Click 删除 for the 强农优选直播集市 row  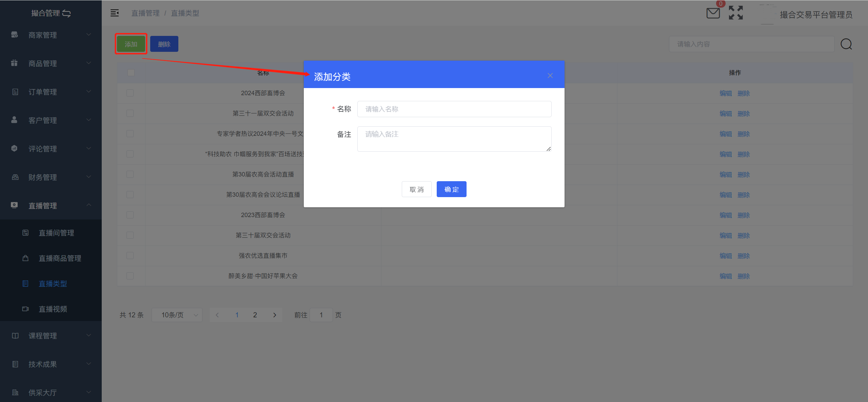744,256
